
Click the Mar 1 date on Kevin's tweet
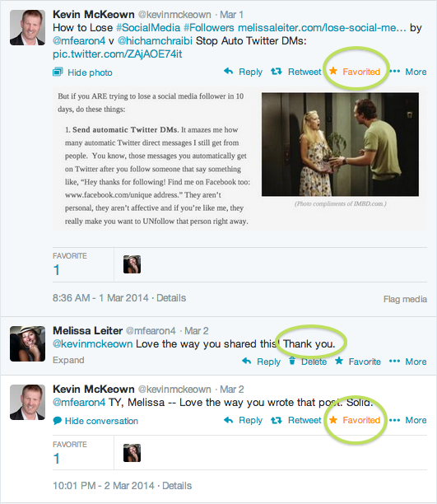click(231, 15)
